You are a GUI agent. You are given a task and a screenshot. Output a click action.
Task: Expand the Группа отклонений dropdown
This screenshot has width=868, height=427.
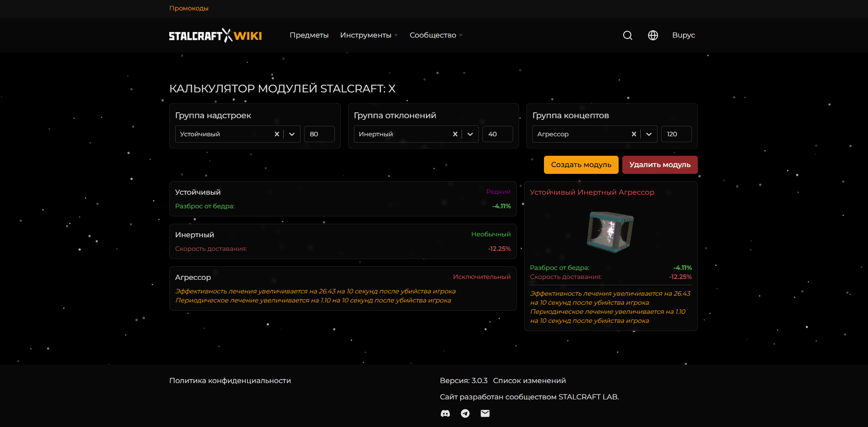(x=470, y=134)
